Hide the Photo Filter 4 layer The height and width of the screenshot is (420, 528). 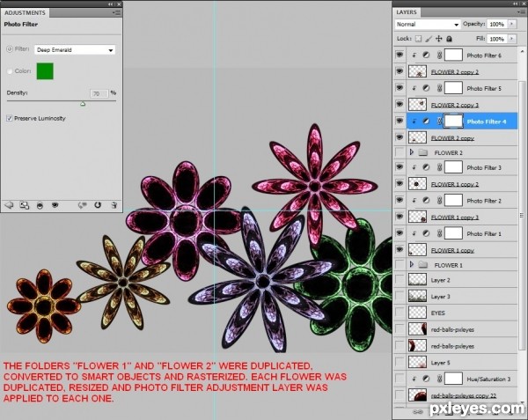coord(400,121)
